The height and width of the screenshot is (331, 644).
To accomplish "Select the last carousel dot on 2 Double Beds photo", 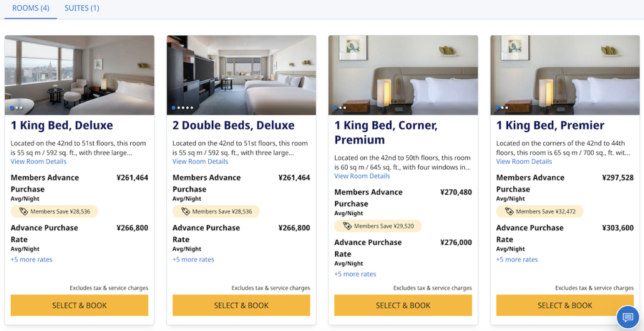I will click(x=191, y=108).
